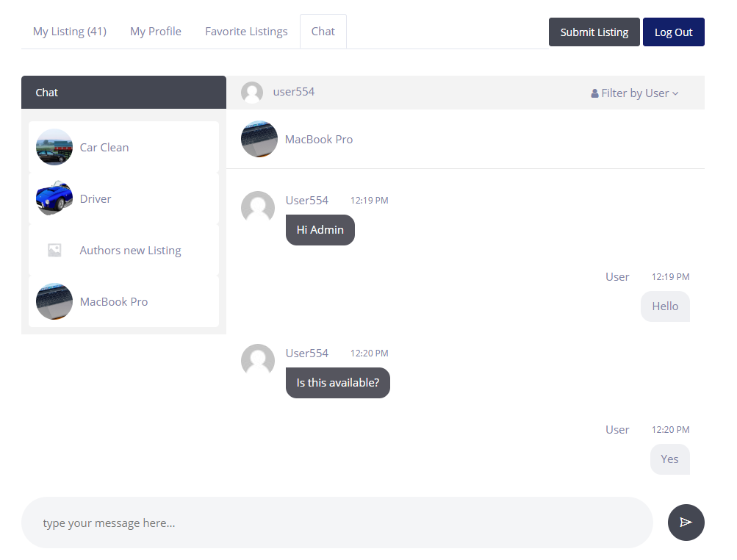737x560 pixels.
Task: Click the MacBook Pro image in conversation header
Action: tap(259, 139)
